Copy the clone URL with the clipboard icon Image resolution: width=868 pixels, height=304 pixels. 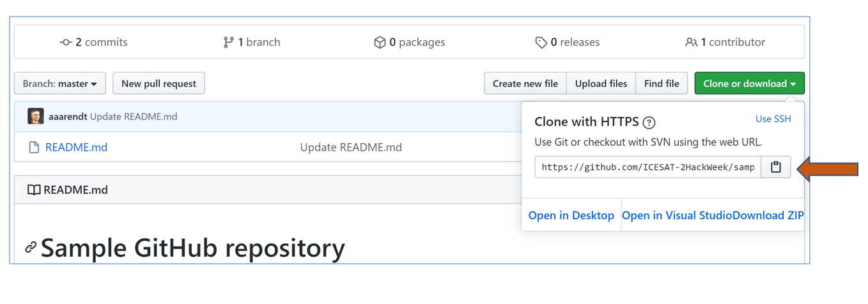click(775, 167)
